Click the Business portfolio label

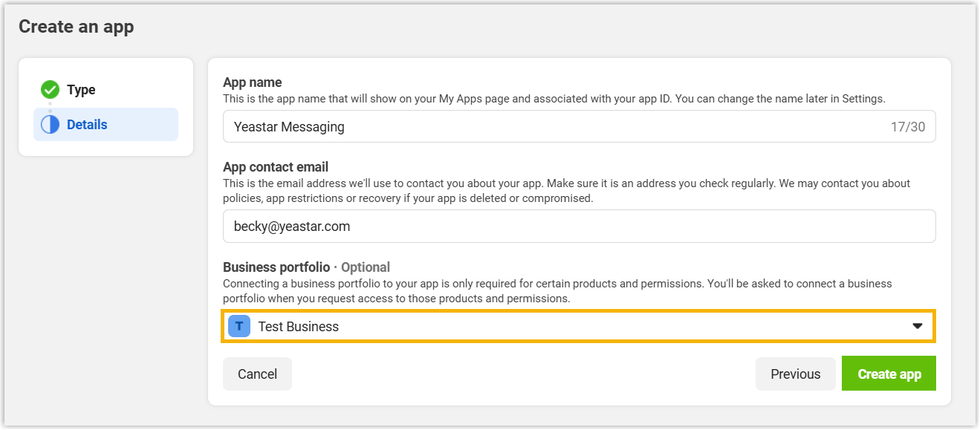(276, 267)
